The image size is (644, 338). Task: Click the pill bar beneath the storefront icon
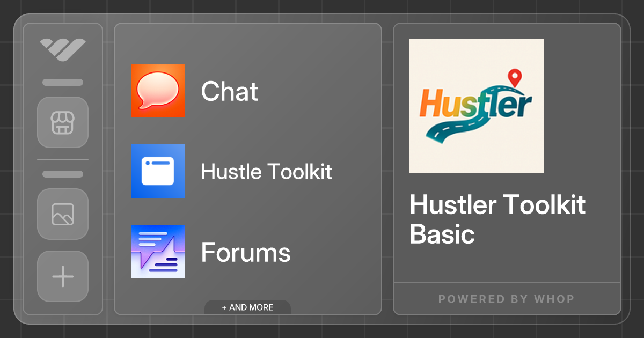coord(62,173)
